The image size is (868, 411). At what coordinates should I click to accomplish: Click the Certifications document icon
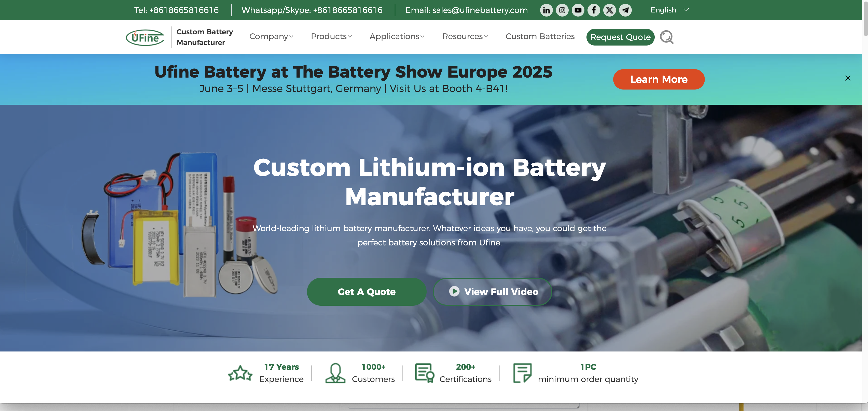[425, 373]
